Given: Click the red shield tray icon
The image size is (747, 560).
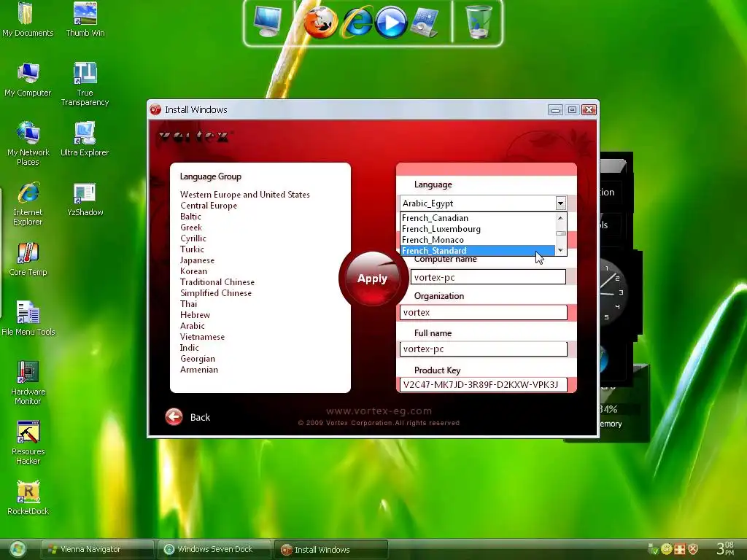Looking at the screenshot, I should click(x=693, y=549).
